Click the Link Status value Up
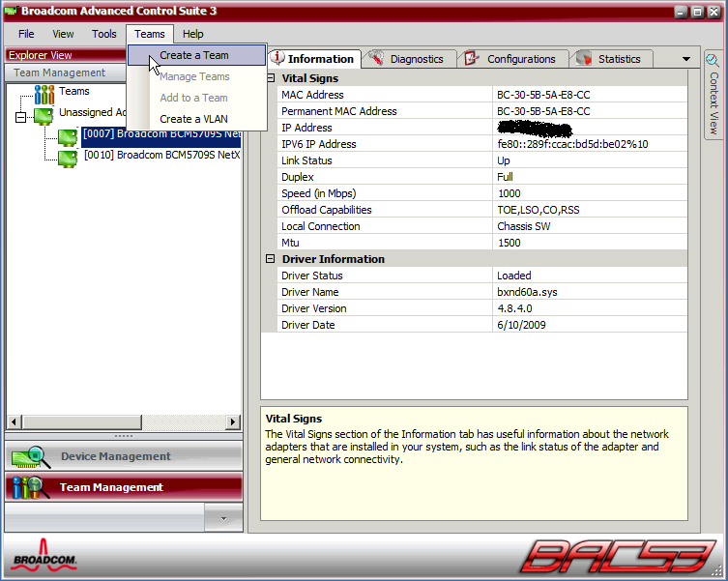This screenshot has width=728, height=581. coord(504,160)
